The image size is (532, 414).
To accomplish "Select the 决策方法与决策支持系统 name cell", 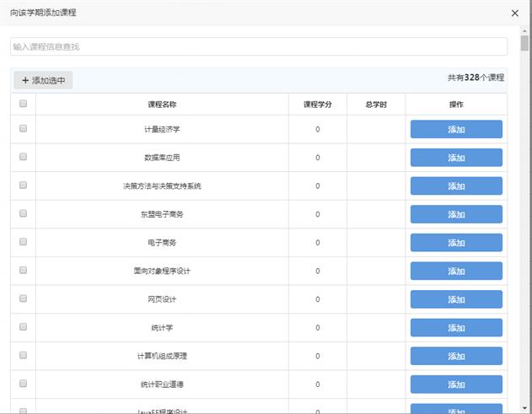I will (162, 186).
